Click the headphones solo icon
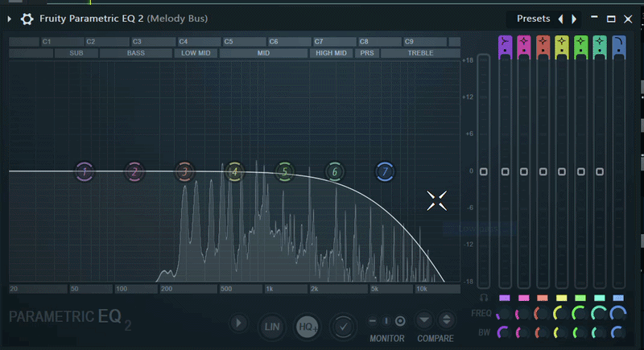Image resolution: width=644 pixels, height=350 pixels. 484,298
